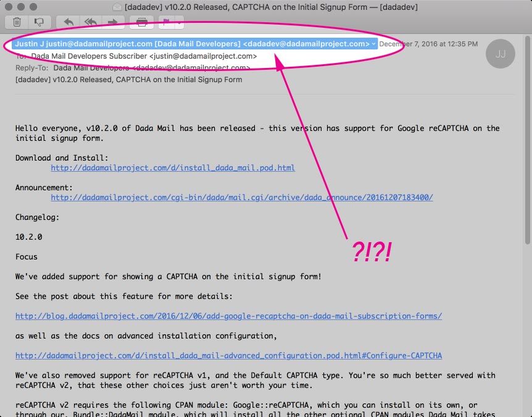Click the JJ contact avatar
Viewport: 532px width, 417px height.
click(x=501, y=54)
